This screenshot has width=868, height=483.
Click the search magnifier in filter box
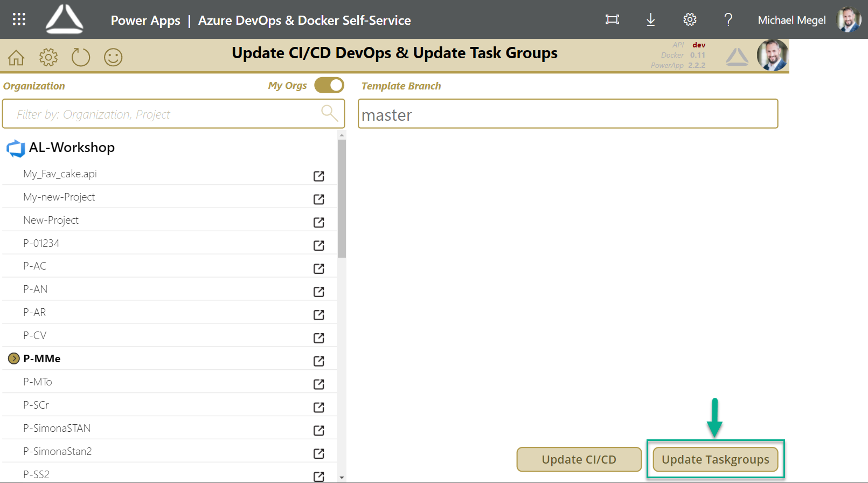click(x=329, y=113)
